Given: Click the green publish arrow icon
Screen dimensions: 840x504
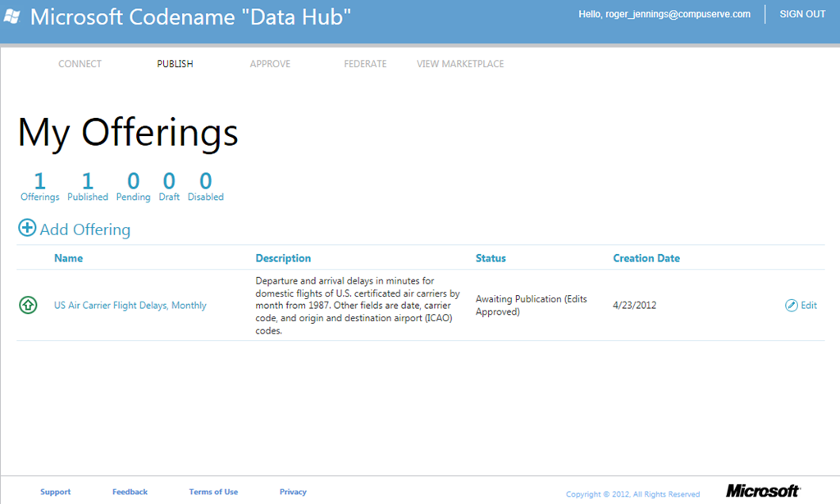Looking at the screenshot, I should click(28, 305).
